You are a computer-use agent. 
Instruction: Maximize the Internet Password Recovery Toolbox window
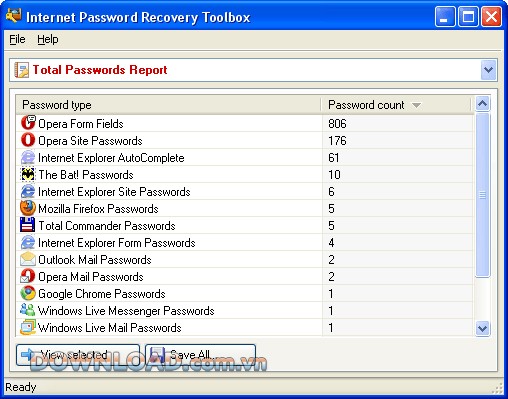468,16
